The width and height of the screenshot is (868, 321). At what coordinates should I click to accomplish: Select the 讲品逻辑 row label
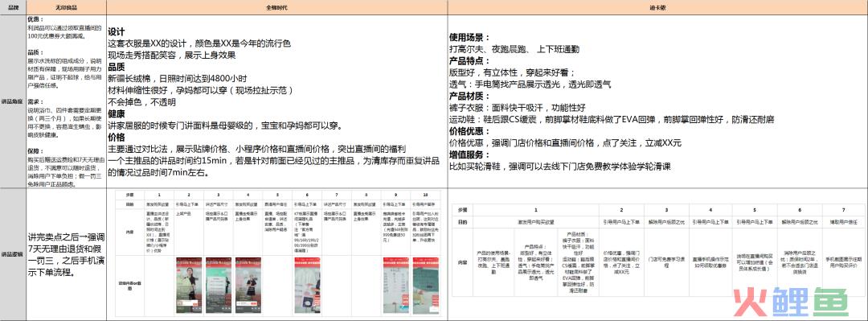[14, 254]
